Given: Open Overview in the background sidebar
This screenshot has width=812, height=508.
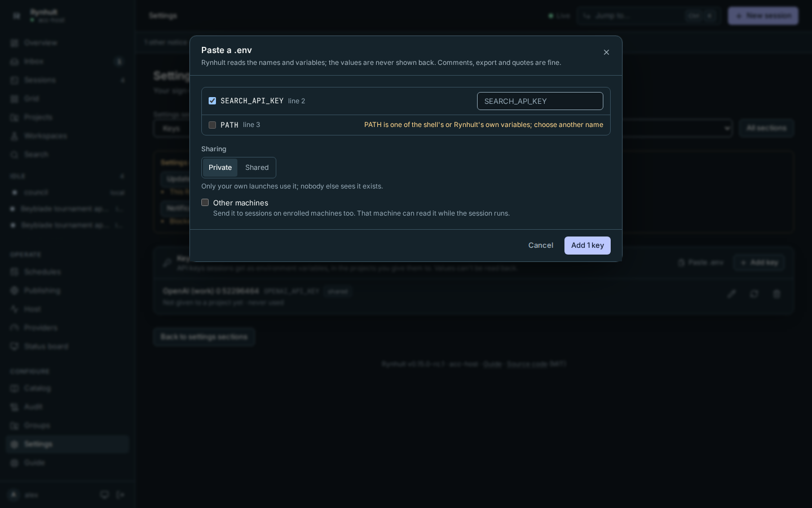Looking at the screenshot, I should click(68, 43).
